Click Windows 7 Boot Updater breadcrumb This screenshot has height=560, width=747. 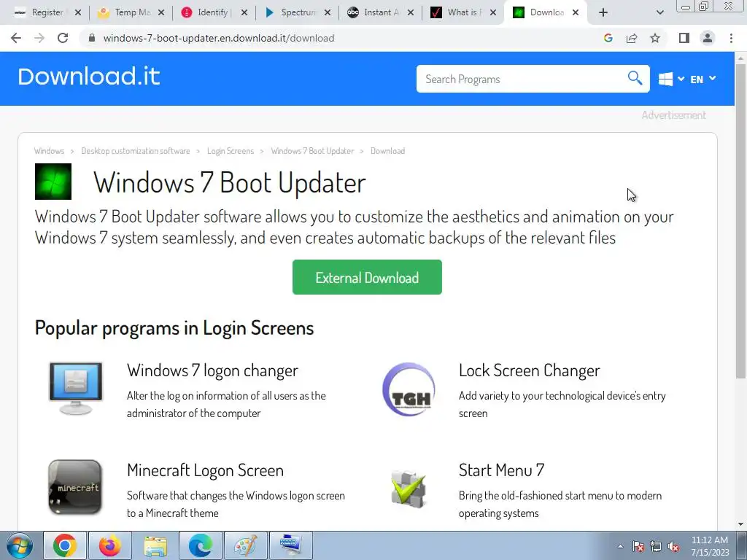click(312, 151)
